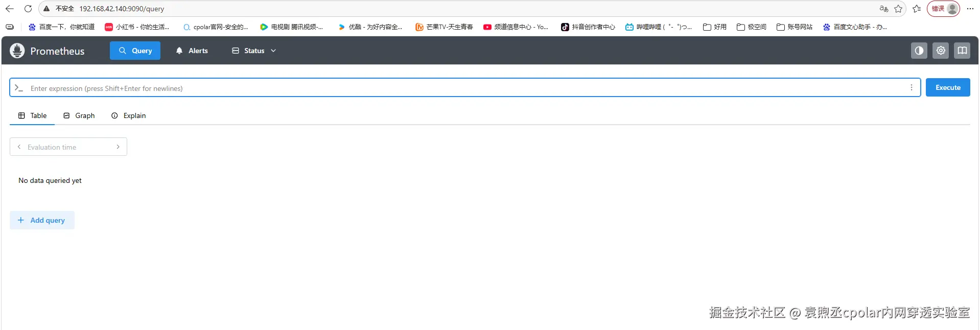Click the Execute button
This screenshot has width=980, height=330.
click(x=948, y=87)
